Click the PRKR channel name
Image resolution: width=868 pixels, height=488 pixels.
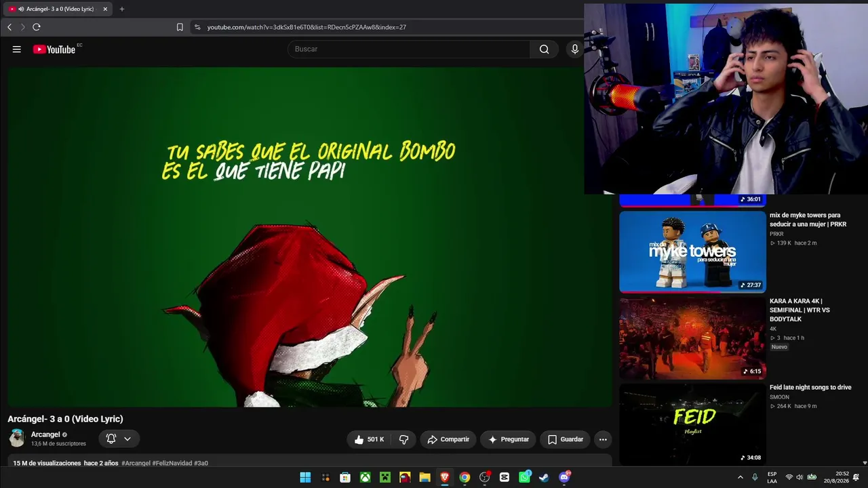pos(776,234)
